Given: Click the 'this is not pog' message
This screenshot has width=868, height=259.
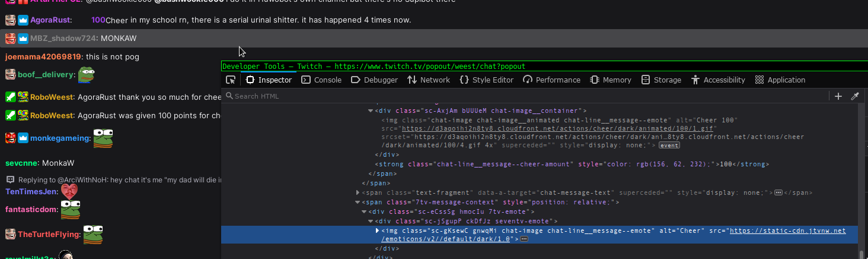Looking at the screenshot, I should [x=113, y=57].
